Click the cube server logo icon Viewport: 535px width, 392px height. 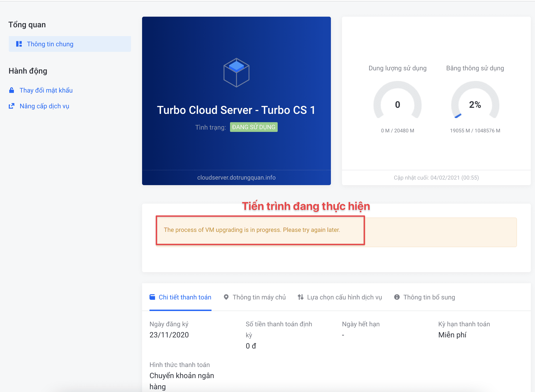[x=236, y=73]
